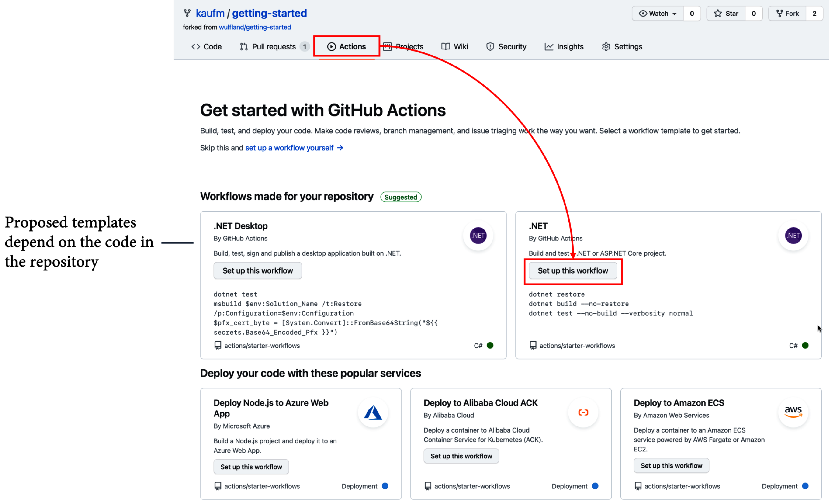Click the Deployment dot in Alibaba card
This screenshot has height=504, width=829.
click(x=595, y=486)
